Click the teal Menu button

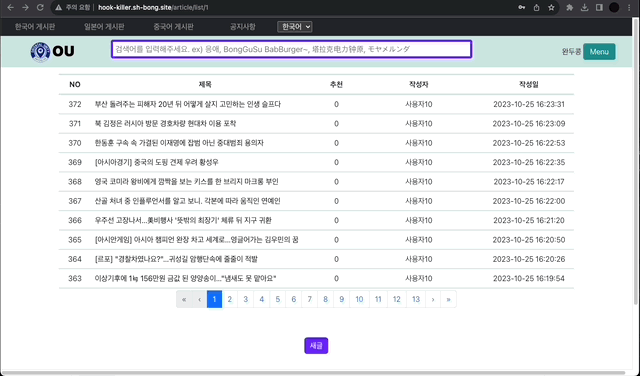click(599, 52)
